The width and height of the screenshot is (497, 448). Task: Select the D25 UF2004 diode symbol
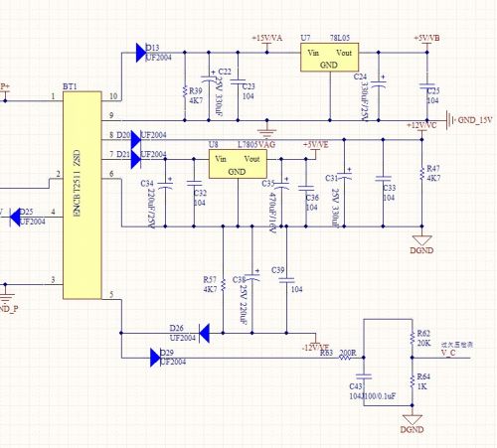coord(15,218)
